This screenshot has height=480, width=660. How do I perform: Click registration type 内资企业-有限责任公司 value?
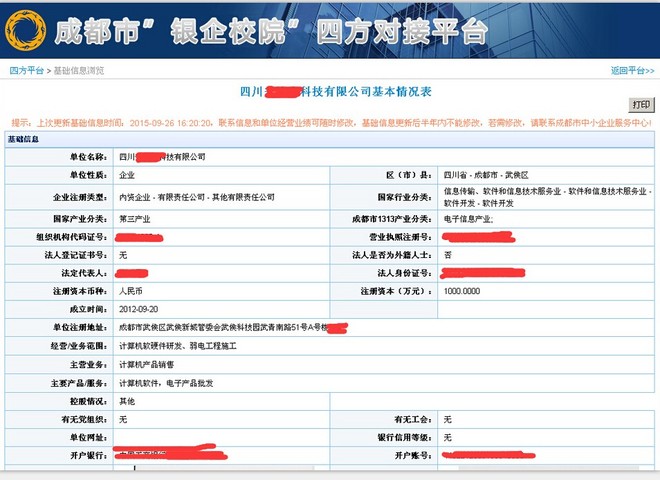(197, 197)
